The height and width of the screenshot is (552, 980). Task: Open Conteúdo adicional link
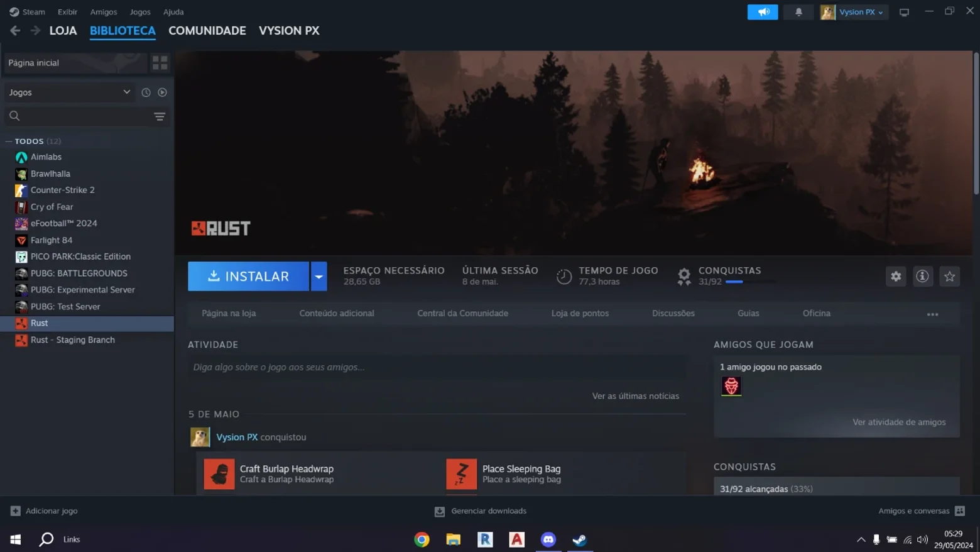[337, 313]
